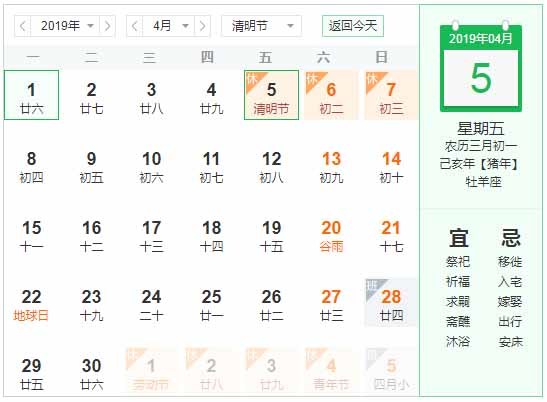Expand the 清明节 holiday dropdown

pos(262,26)
